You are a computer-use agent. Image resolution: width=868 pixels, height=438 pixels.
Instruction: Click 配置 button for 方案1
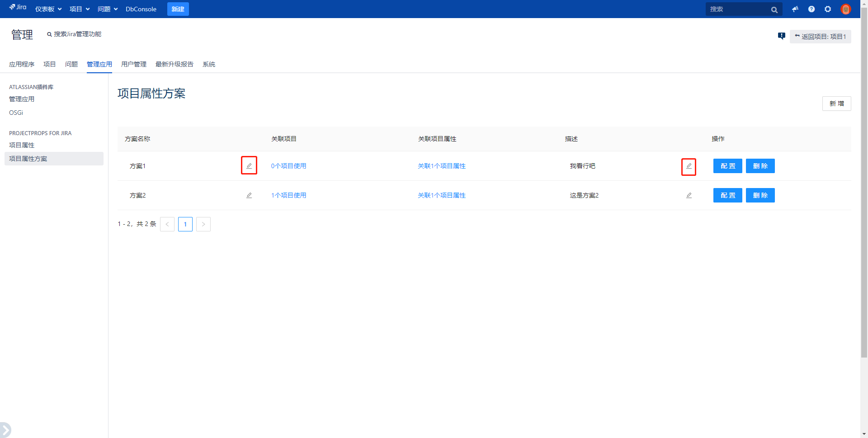[x=727, y=166]
